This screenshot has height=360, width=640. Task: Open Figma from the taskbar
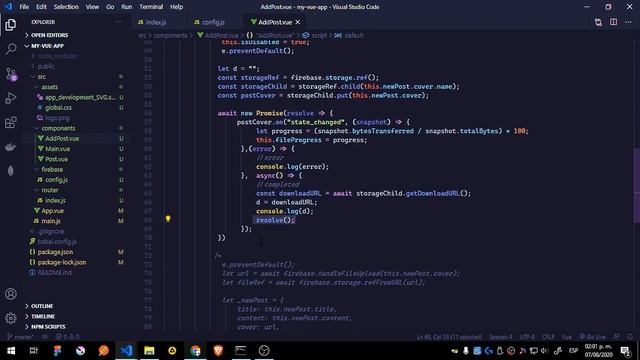coord(57,351)
